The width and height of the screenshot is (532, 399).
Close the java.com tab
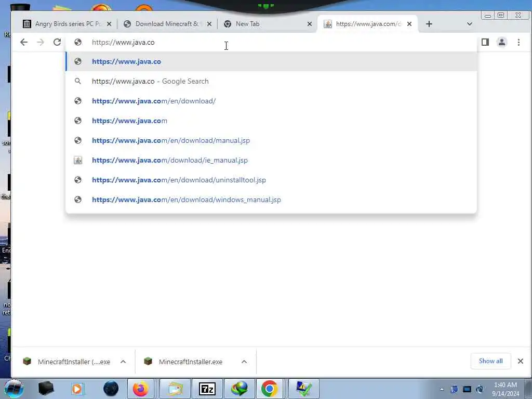(409, 24)
